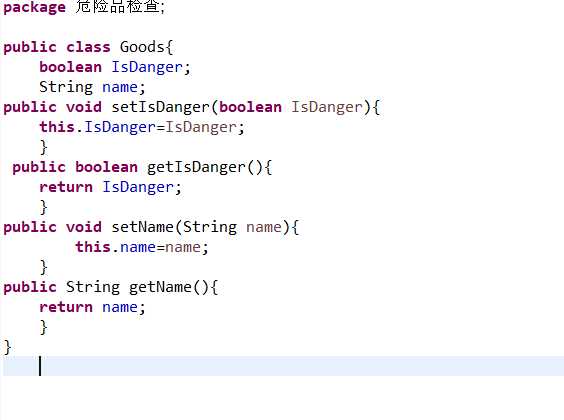The height and width of the screenshot is (420, 564).
Task: Click the setIsDanger method name
Action: [160, 107]
